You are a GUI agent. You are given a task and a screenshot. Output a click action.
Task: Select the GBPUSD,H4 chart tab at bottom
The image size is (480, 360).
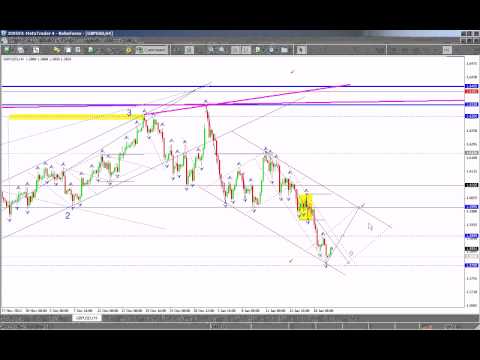click(x=87, y=318)
